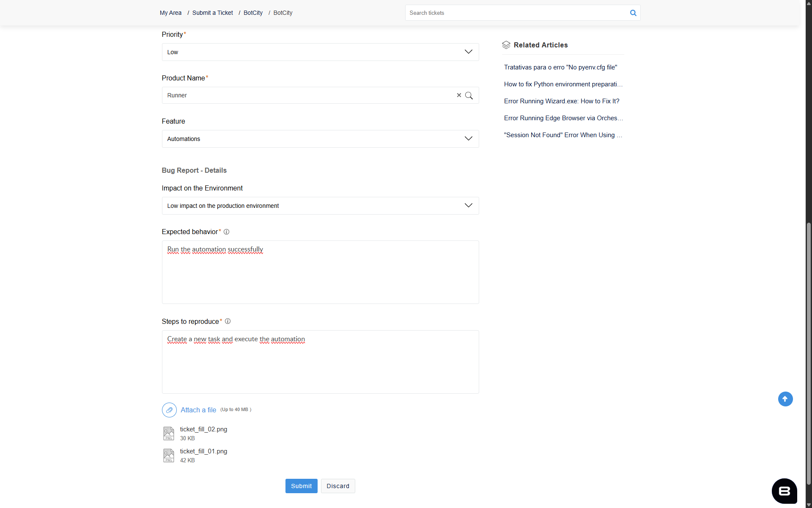812x508 pixels.
Task: Go to My Area breadcrumb
Action: (170, 13)
